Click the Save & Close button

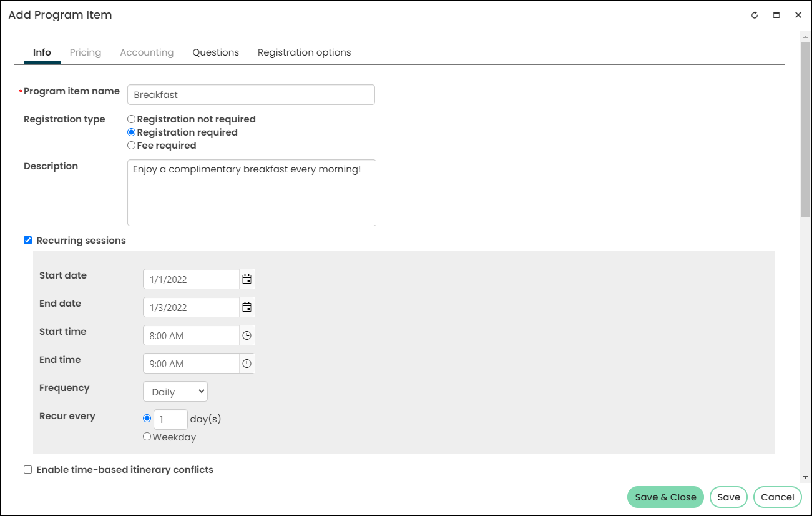(665, 497)
